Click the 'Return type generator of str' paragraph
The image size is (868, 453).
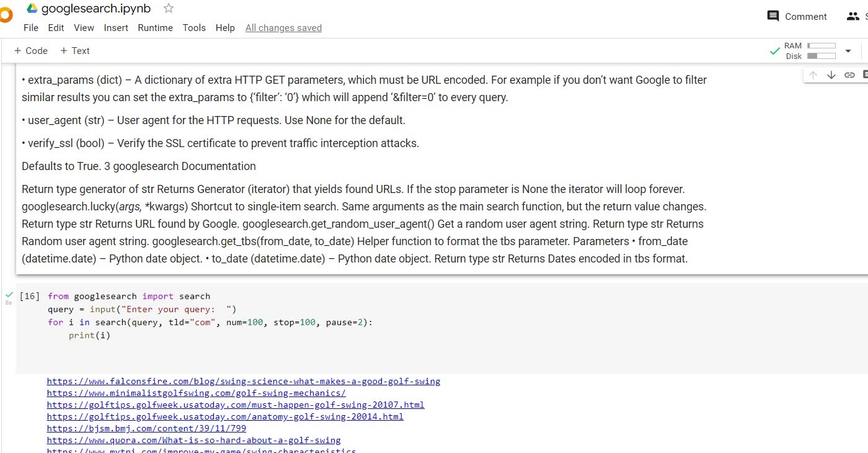pyautogui.click(x=365, y=224)
